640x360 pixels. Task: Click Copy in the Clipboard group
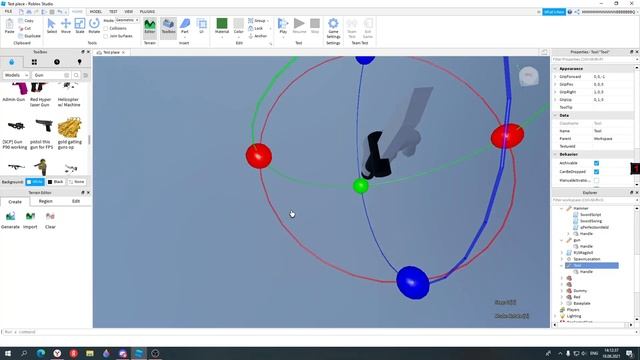click(x=26, y=20)
